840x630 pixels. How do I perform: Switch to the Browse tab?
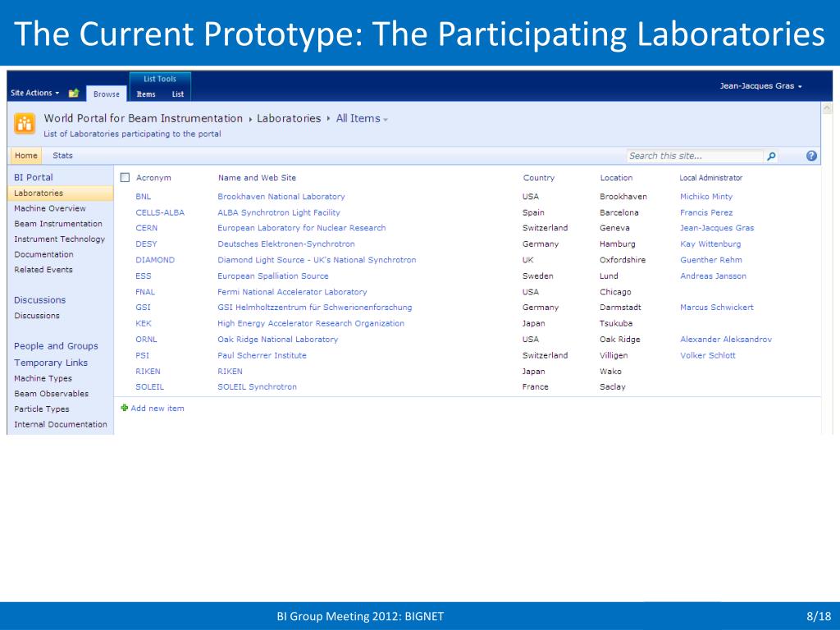(106, 94)
